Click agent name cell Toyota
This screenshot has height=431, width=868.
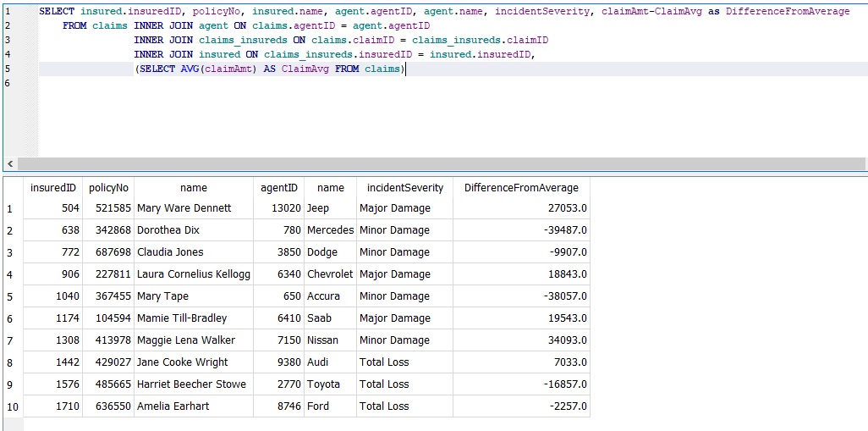[331, 384]
